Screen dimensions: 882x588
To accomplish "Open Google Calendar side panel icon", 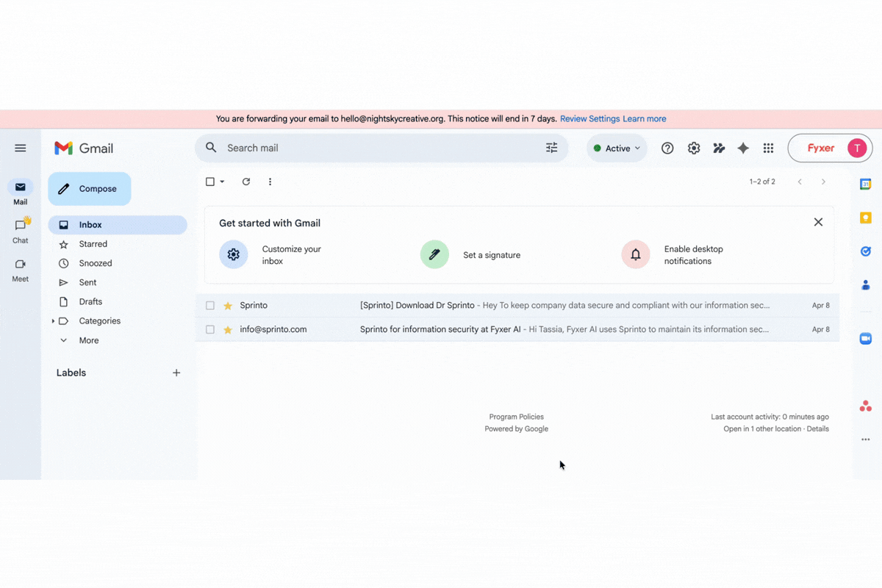I will (866, 184).
